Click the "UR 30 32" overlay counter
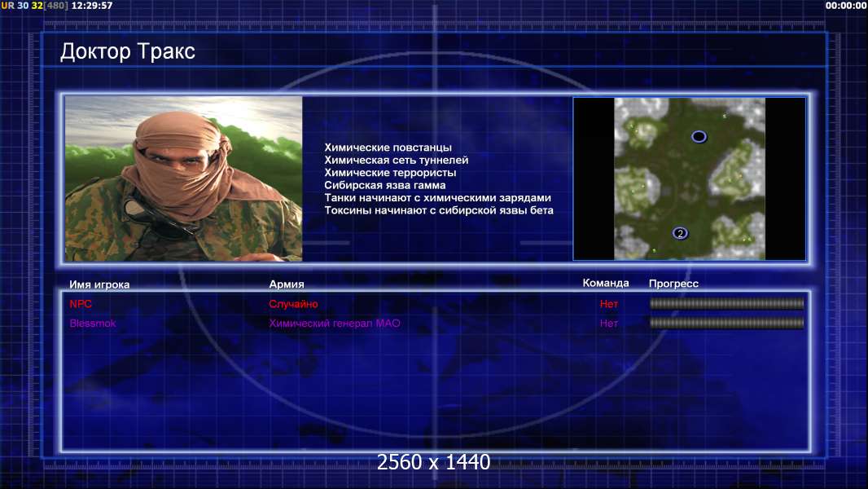 (x=22, y=6)
